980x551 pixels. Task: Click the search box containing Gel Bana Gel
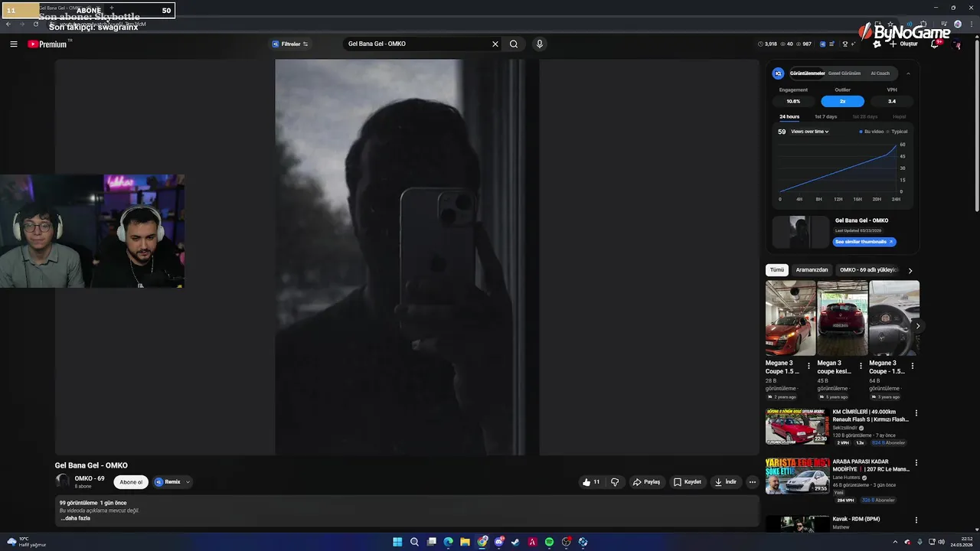click(417, 44)
